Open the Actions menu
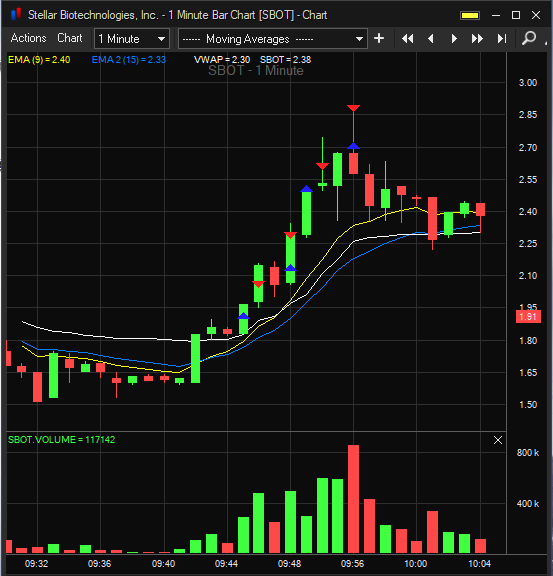 (28, 38)
